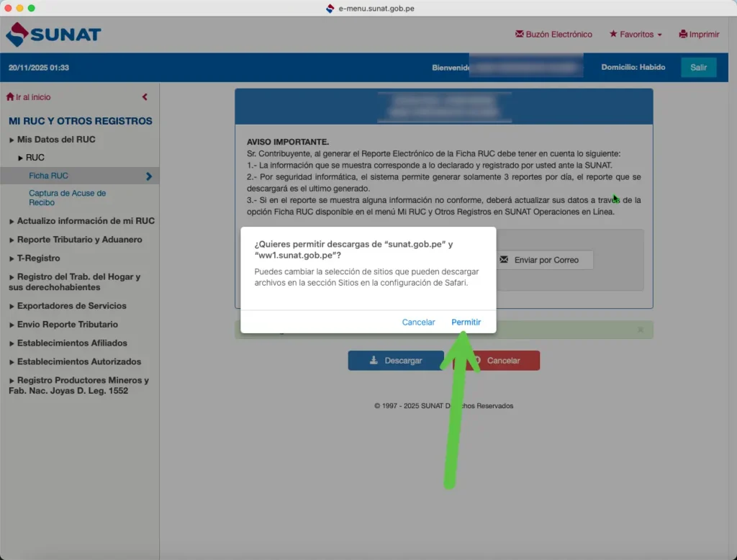
Task: Expand Reporte Tributario y Aduanero
Action: pyautogui.click(x=79, y=240)
